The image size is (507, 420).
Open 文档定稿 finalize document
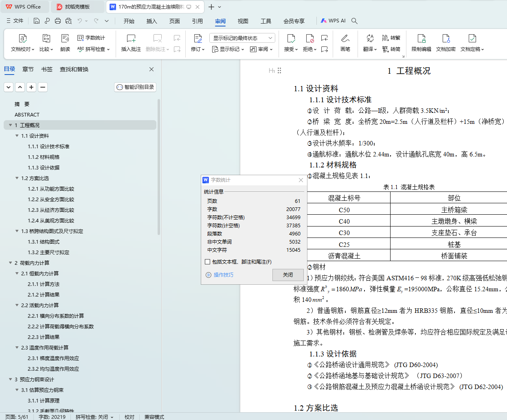coord(472,43)
